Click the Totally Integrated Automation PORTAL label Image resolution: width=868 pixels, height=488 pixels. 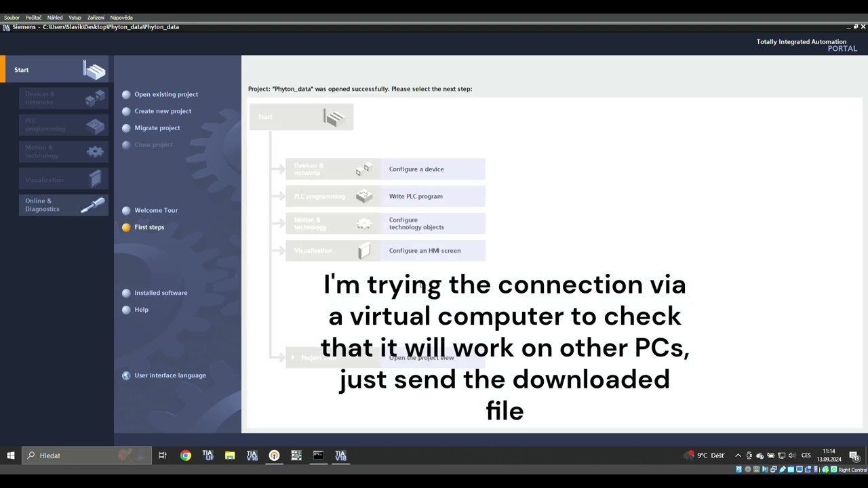[807, 45]
